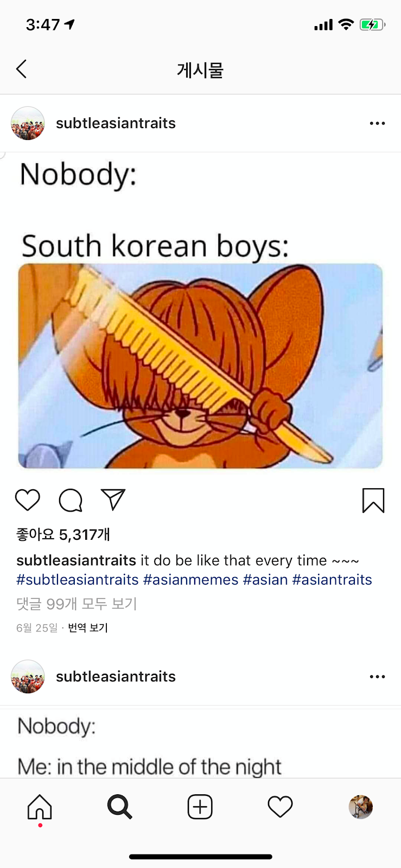Bookmark the post with the save icon

click(373, 500)
